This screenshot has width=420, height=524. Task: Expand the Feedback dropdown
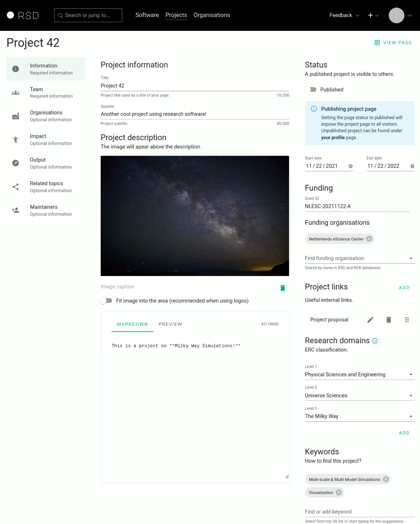[x=344, y=15]
